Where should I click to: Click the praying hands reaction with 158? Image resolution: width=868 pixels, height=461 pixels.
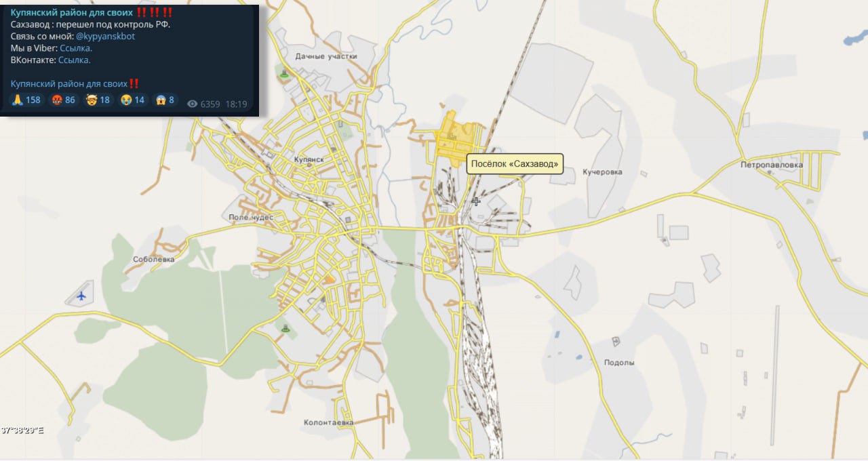(26, 100)
